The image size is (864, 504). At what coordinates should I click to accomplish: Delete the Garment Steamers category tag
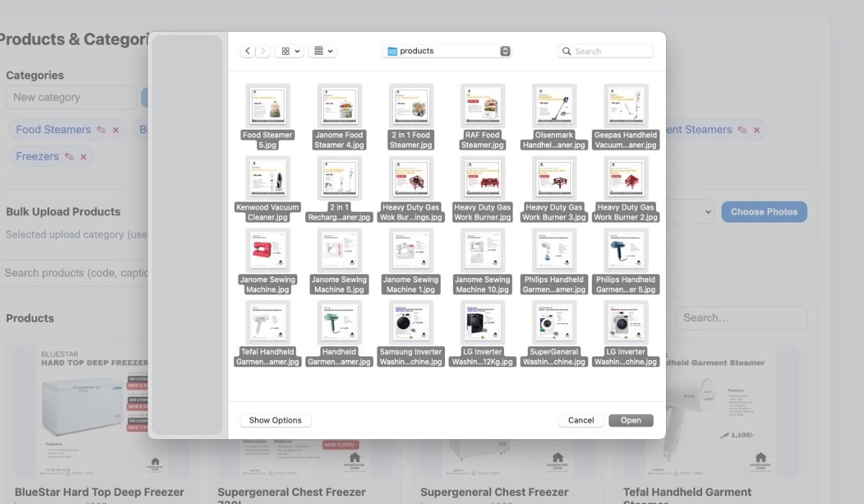(x=756, y=130)
